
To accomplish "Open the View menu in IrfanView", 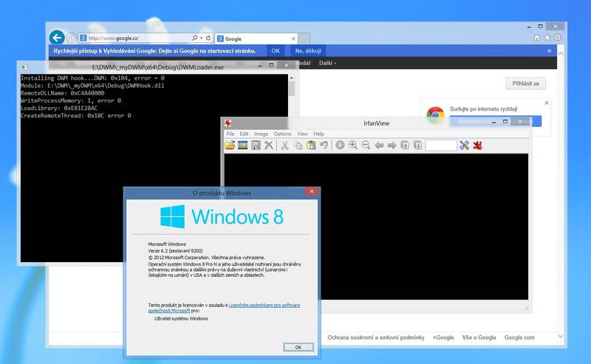I will pos(302,134).
